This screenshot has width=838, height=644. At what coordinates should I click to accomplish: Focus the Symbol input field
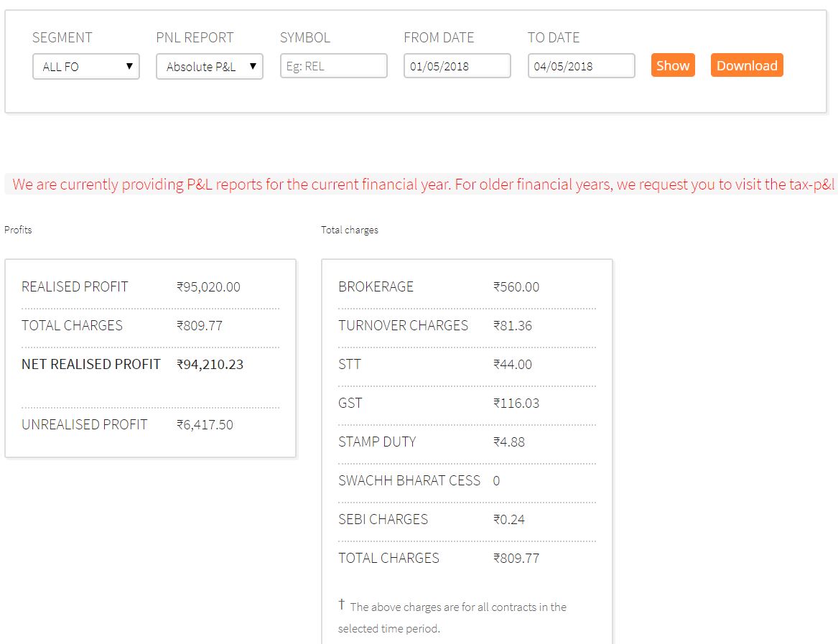333,66
